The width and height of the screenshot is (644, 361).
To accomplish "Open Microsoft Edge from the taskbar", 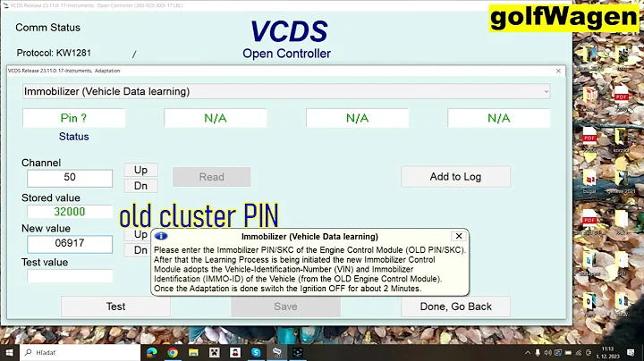I will coord(151,352).
